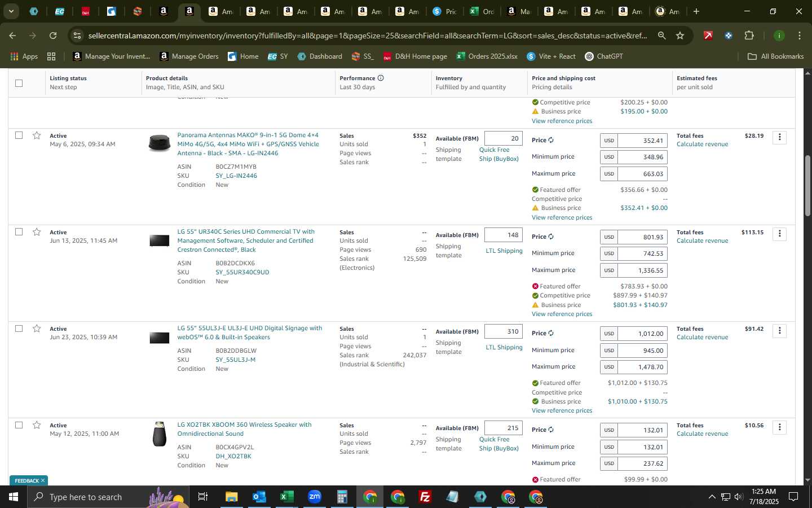The width and height of the screenshot is (812, 508).
Task: Open Windows Task View icon
Action: tap(202, 497)
